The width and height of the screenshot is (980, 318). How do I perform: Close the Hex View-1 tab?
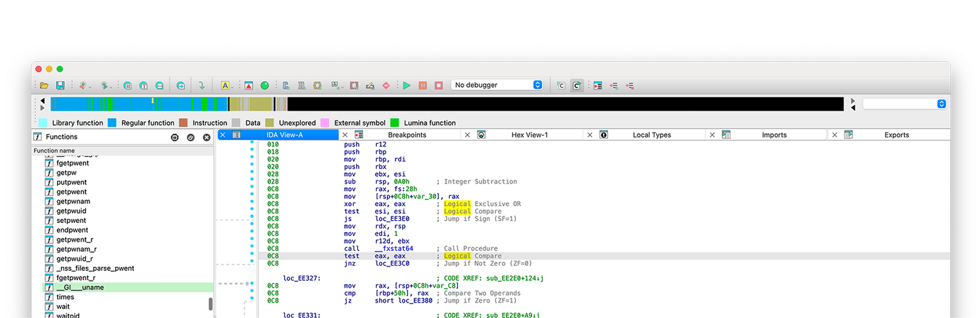coord(467,135)
